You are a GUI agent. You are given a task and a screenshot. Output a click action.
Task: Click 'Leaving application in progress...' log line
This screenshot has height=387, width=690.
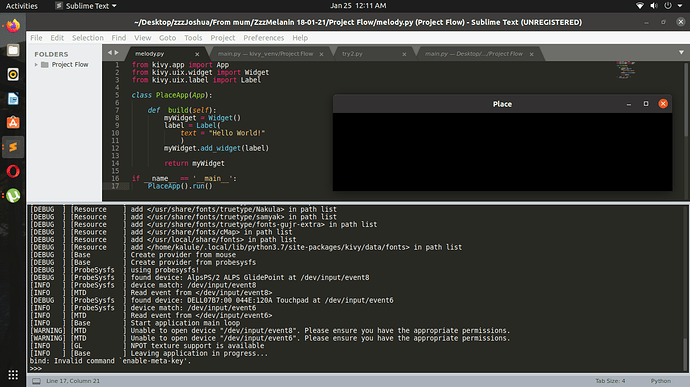pos(199,354)
